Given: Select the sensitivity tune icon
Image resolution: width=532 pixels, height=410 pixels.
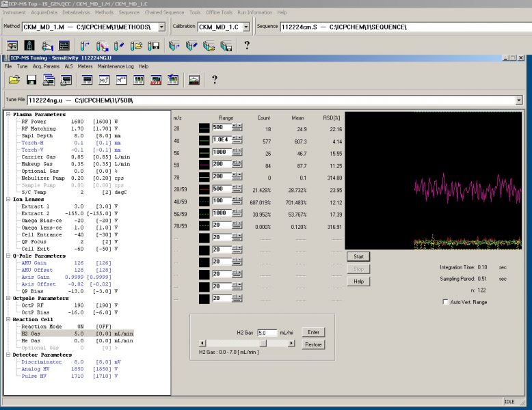Looking at the screenshot, I should coord(88,80).
